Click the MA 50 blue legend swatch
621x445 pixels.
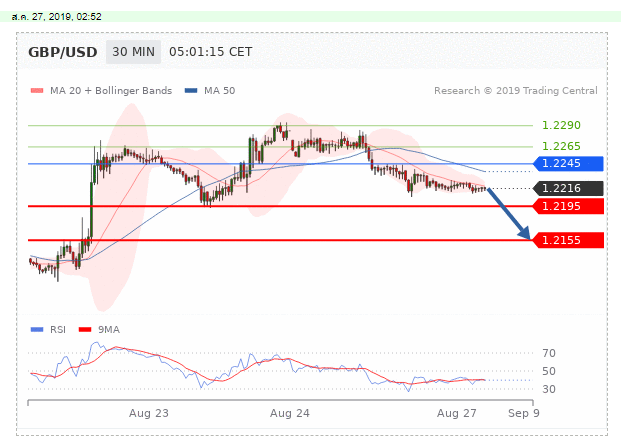click(x=191, y=91)
